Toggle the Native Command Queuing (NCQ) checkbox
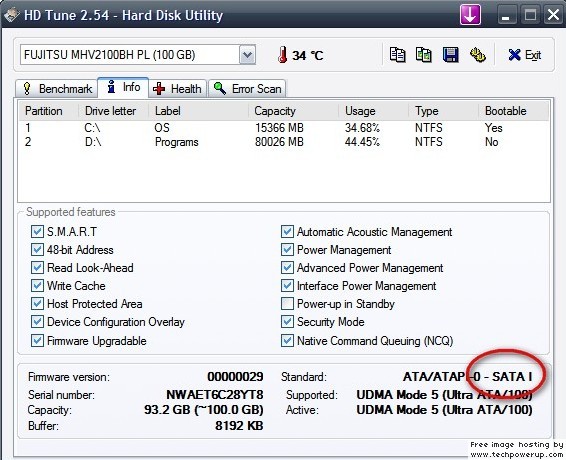 (287, 340)
